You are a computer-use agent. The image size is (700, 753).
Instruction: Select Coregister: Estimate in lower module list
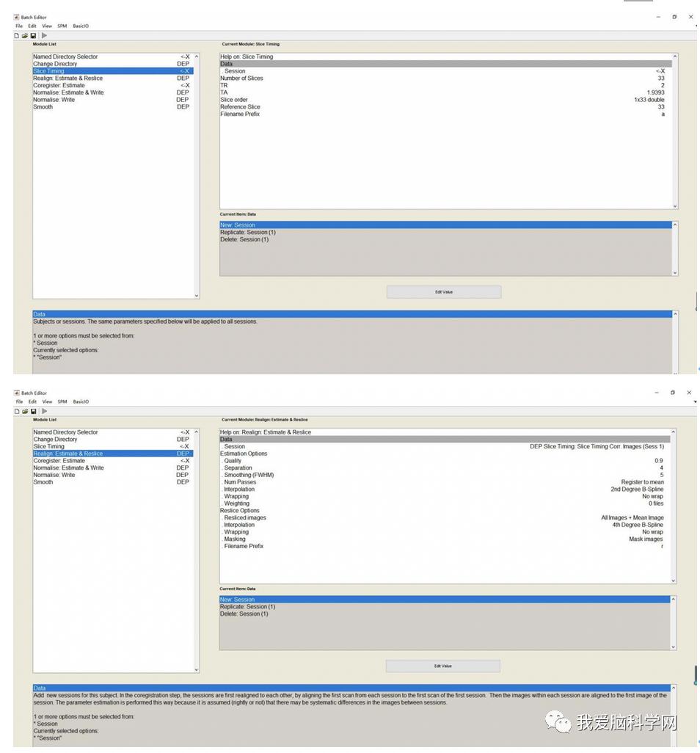click(112, 461)
